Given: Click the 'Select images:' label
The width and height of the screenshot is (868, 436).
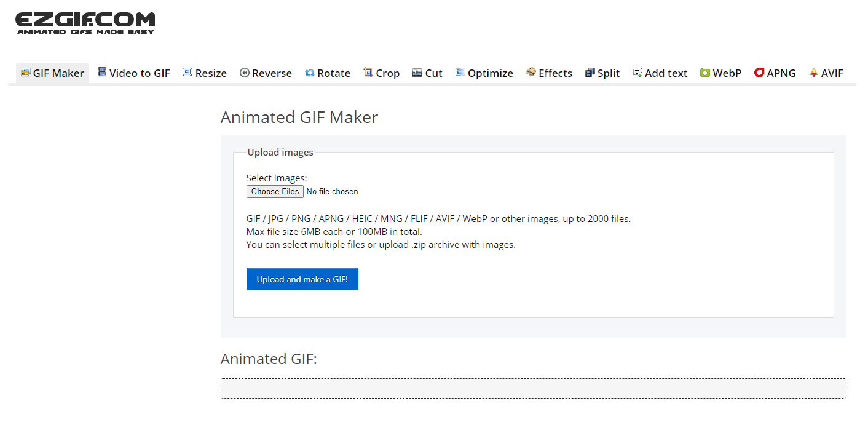Looking at the screenshot, I should pos(277,178).
